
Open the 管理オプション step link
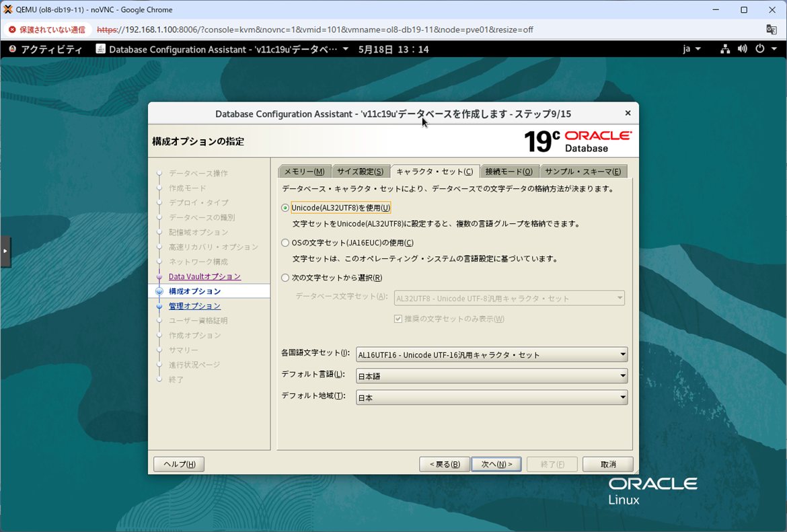coord(195,306)
